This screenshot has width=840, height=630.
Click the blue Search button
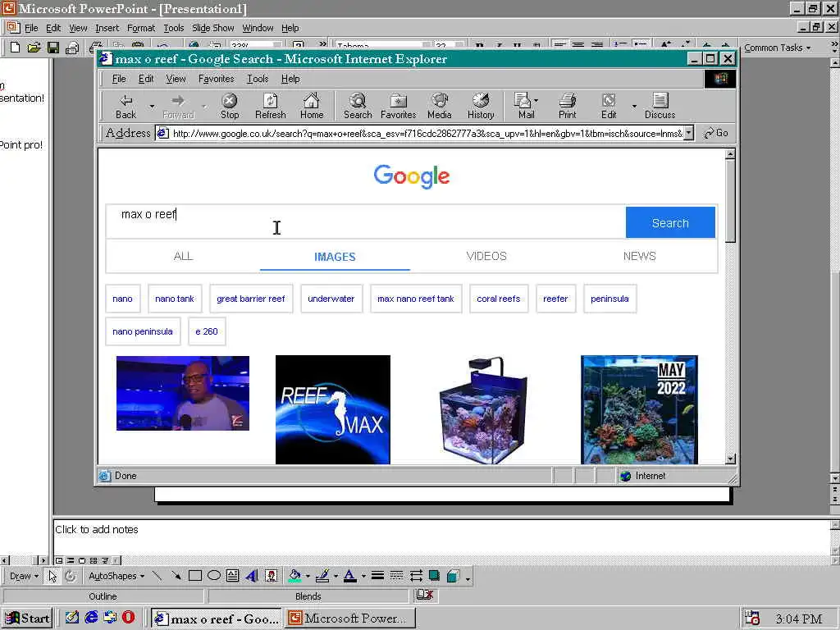[670, 222]
